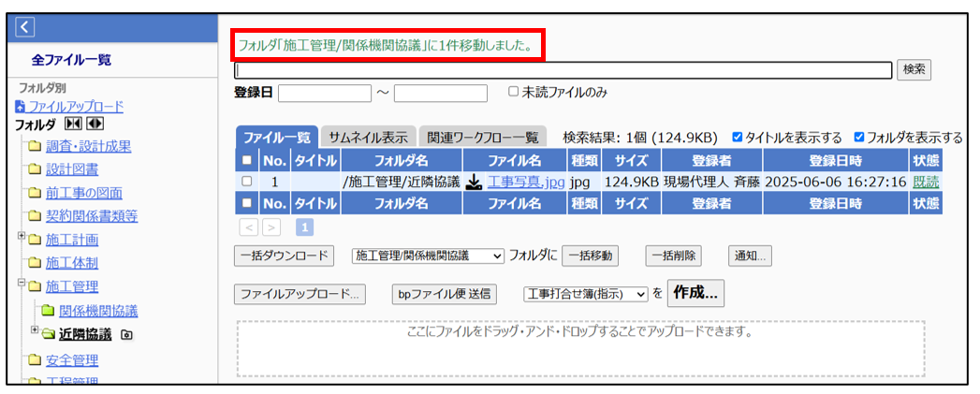The width and height of the screenshot is (980, 394).
Task: Click the download icon next to 工事写真.jpg
Action: pos(475,182)
